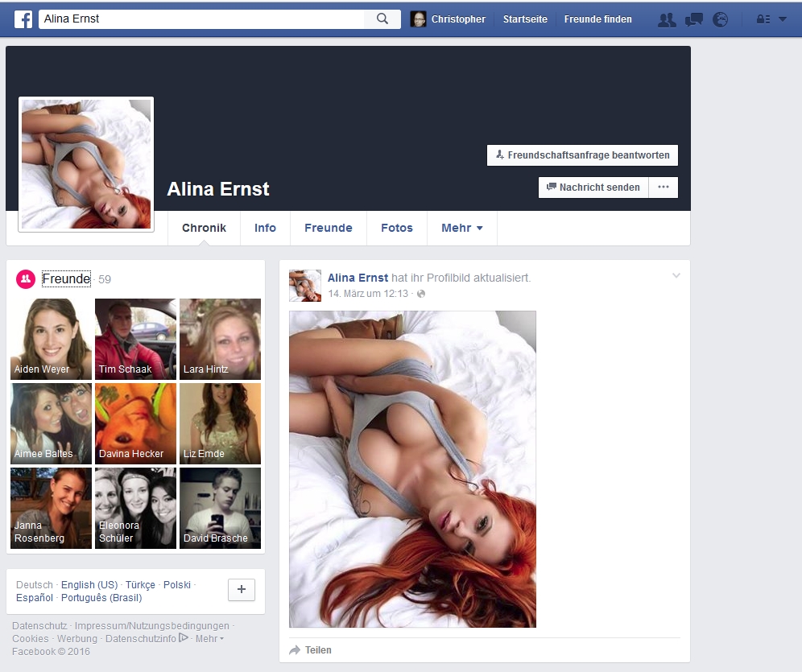The image size is (802, 672).
Task: Click the search magnifier icon
Action: [382, 19]
